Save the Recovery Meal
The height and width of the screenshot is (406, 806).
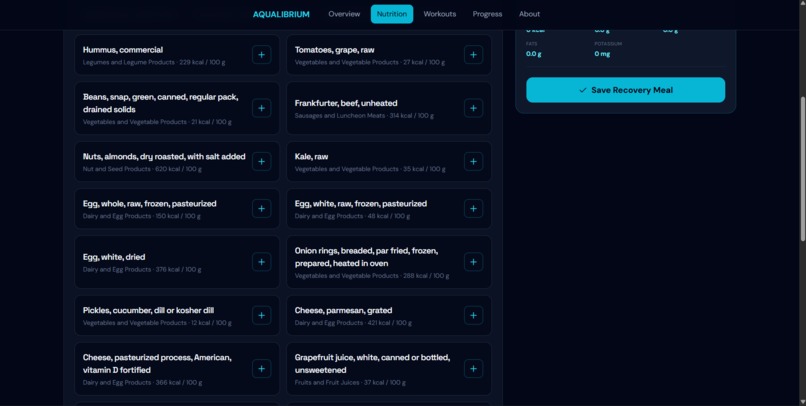(x=626, y=90)
